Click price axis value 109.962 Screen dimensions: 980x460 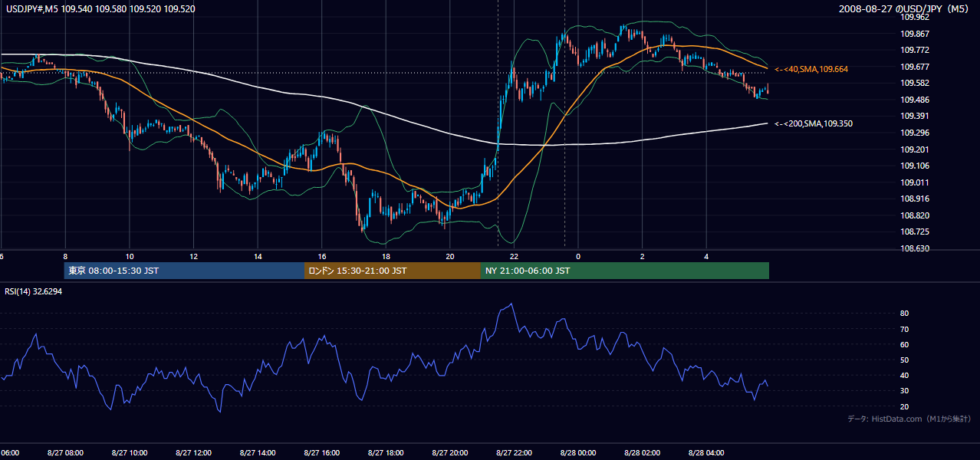pyautogui.click(x=913, y=17)
